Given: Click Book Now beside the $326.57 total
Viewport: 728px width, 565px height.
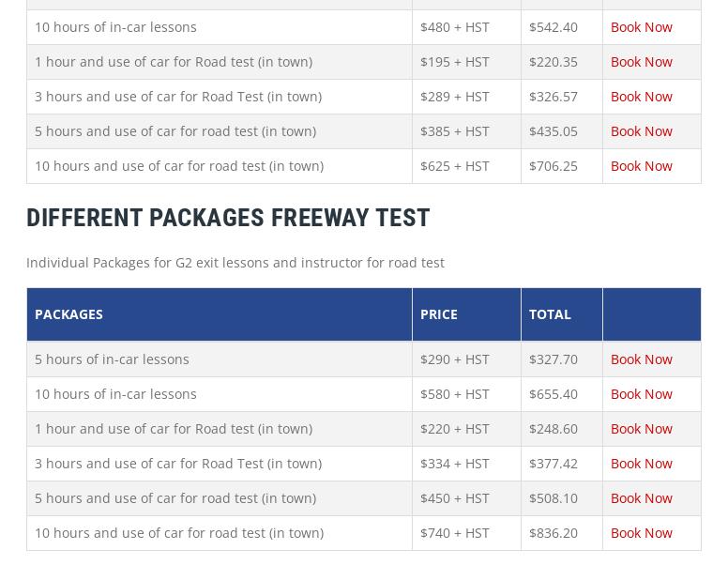Looking at the screenshot, I should [641, 97].
